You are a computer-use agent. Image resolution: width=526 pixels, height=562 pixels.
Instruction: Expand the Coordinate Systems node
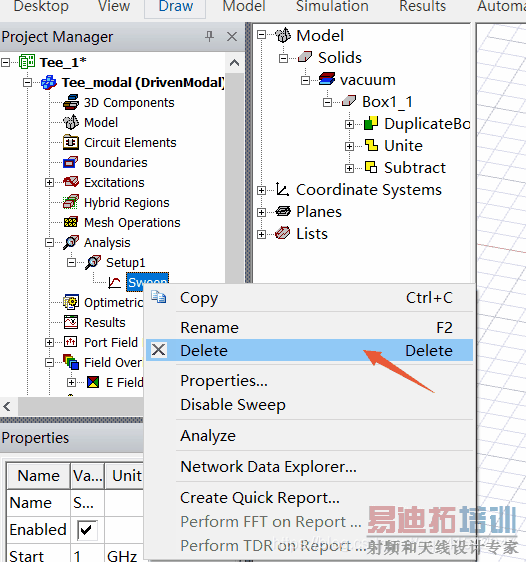(x=262, y=190)
